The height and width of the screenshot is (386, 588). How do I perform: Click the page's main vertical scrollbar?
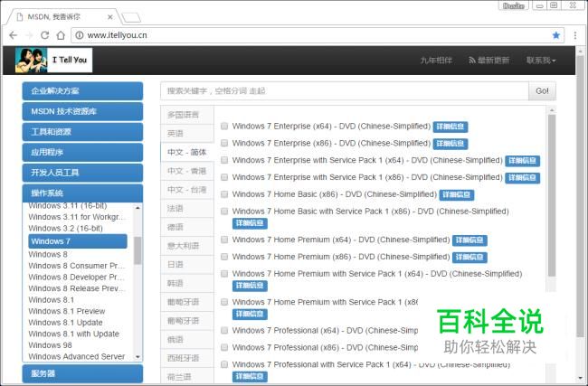(x=581, y=195)
